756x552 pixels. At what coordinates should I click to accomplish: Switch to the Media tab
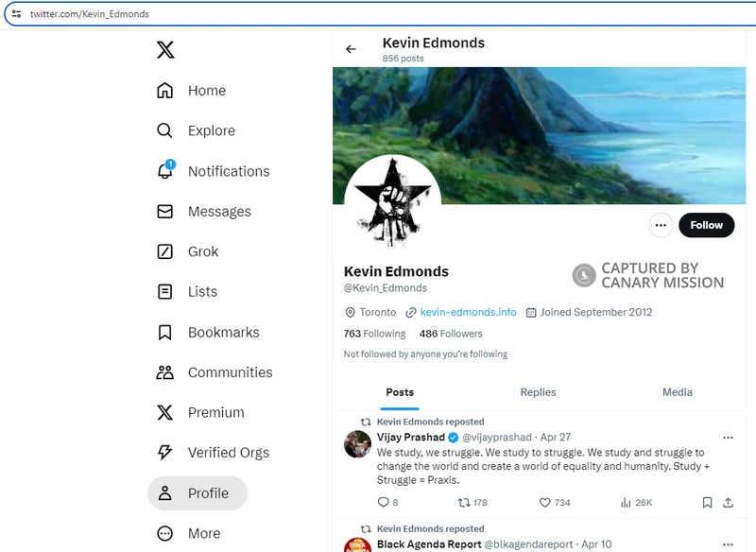tap(677, 392)
